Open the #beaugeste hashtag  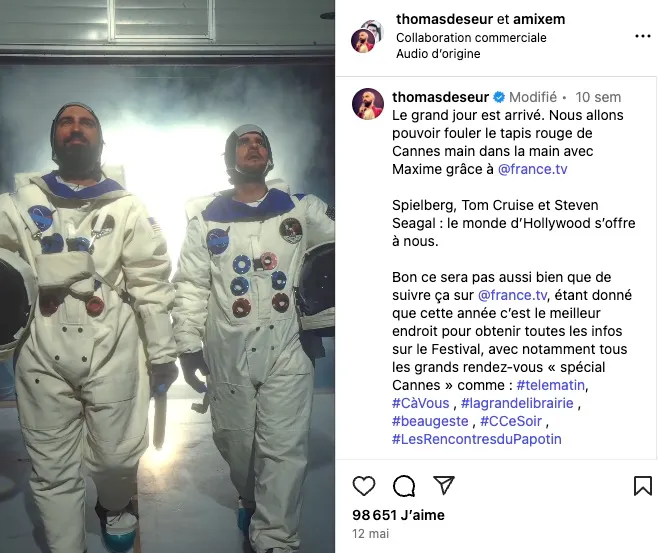[x=430, y=421]
